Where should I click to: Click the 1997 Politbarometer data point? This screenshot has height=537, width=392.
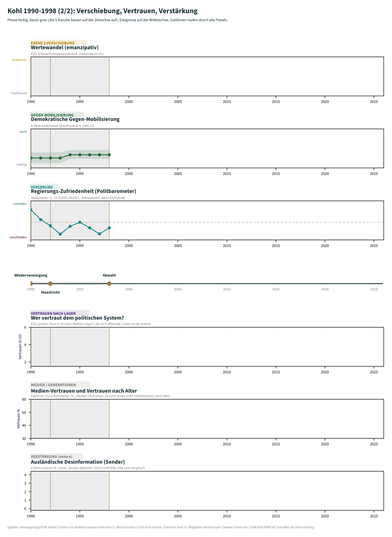click(x=99, y=234)
